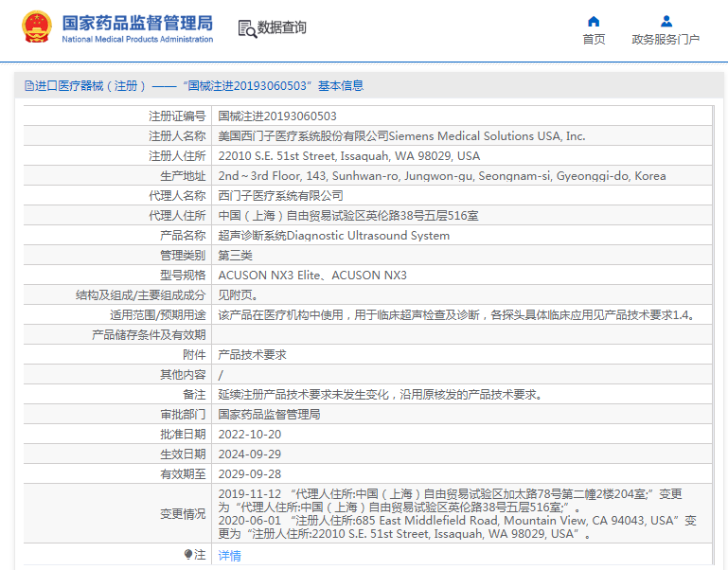Select the 产品技术要求 attachment value
The height and width of the screenshot is (570, 728).
tap(252, 355)
